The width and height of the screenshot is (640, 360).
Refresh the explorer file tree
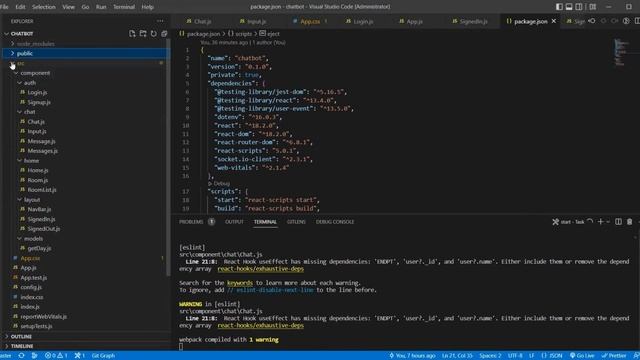(153, 33)
